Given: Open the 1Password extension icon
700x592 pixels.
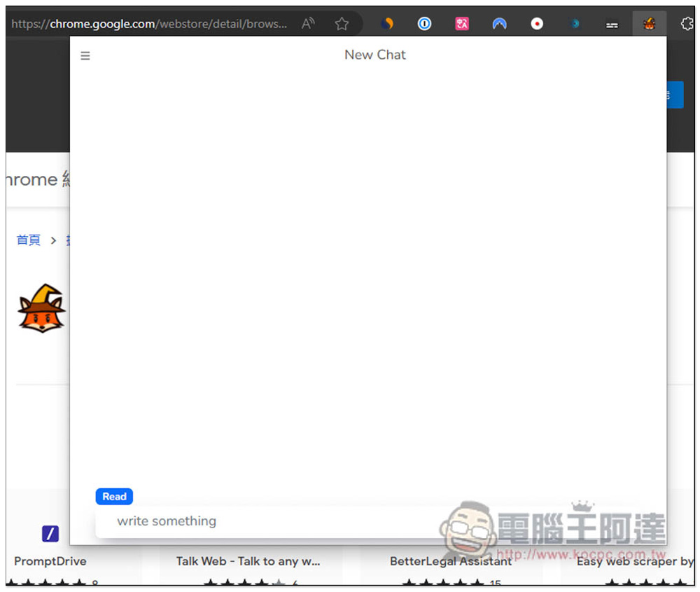Looking at the screenshot, I should (425, 23).
